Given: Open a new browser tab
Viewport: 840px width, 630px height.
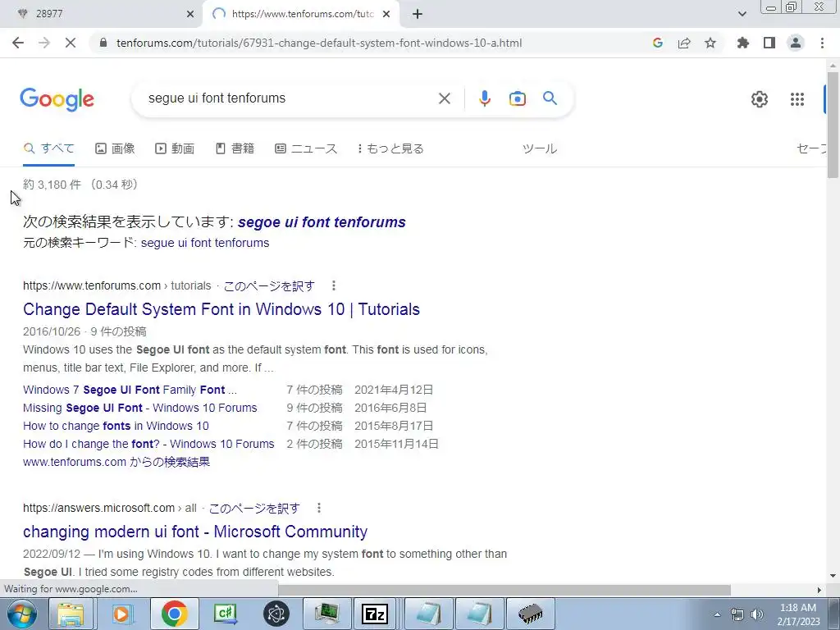Looking at the screenshot, I should pos(418,15).
